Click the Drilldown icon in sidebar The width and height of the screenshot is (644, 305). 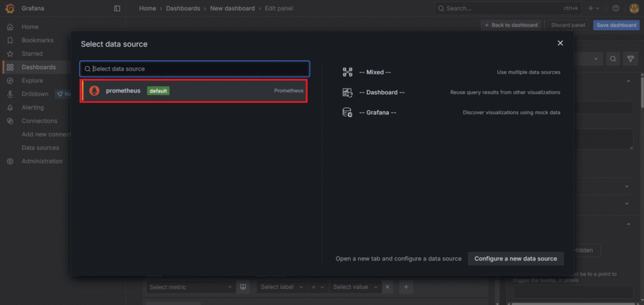pyautogui.click(x=10, y=94)
